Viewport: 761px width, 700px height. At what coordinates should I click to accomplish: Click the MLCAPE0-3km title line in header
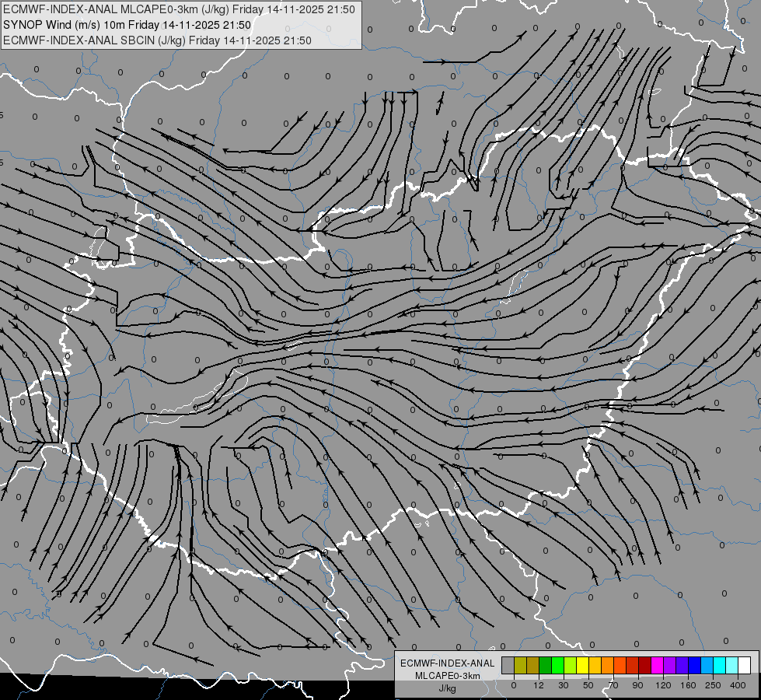[x=179, y=9]
